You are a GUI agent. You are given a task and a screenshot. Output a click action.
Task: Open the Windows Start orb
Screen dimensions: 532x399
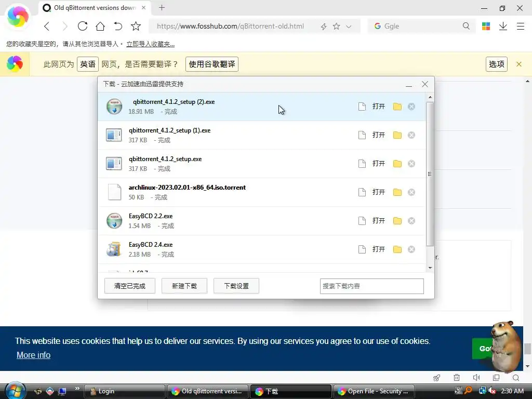tap(15, 391)
